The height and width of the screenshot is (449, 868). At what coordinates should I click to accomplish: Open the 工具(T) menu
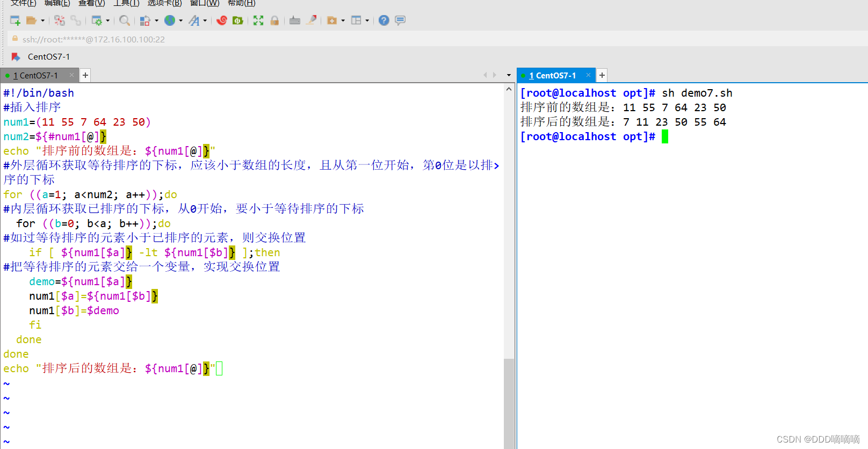click(x=126, y=3)
